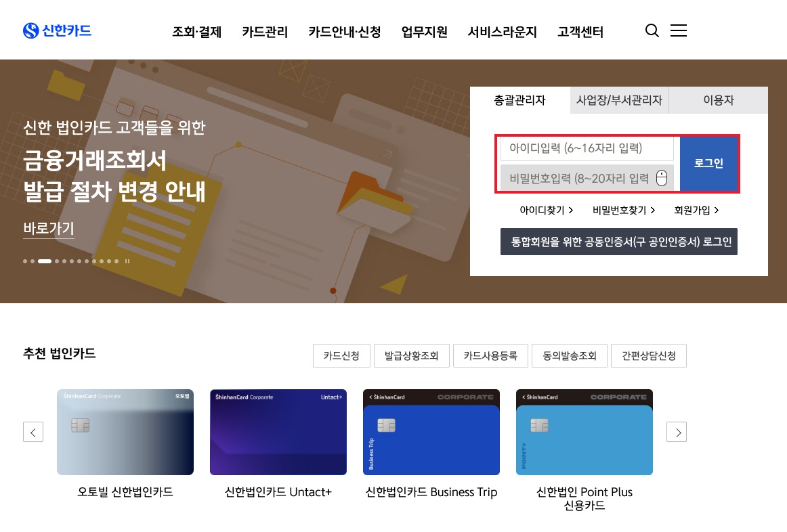
Task: Click the 카드신청 button
Action: 341,355
